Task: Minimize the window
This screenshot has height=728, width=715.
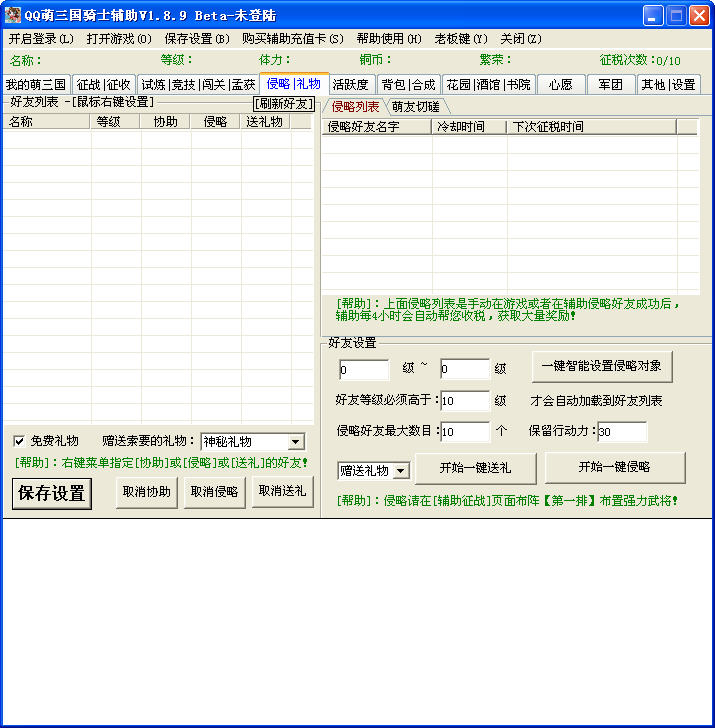Action: click(652, 15)
